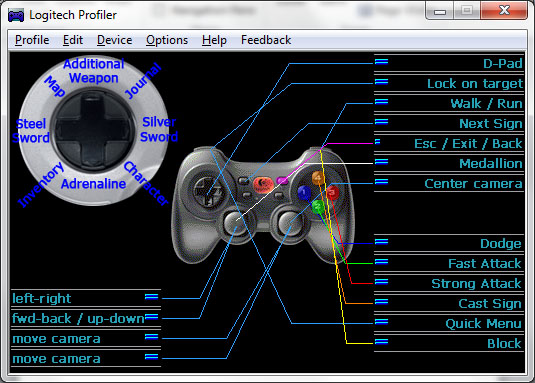The image size is (535, 383).
Task: Click the Character D-pad direction
Action: click(x=146, y=183)
